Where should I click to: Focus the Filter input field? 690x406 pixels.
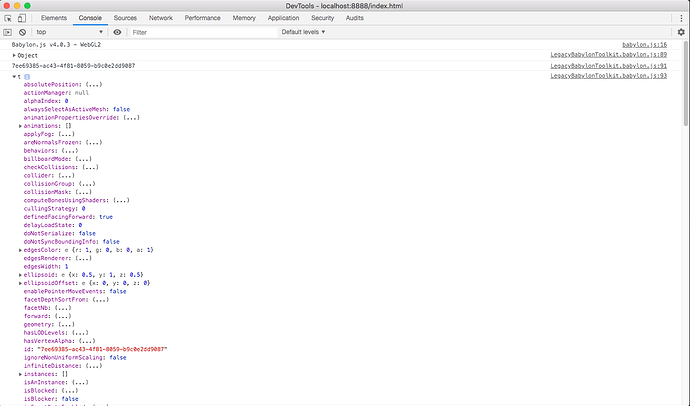tap(203, 32)
